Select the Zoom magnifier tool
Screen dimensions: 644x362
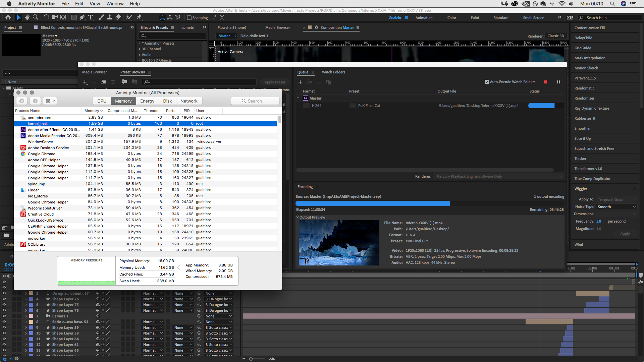35,17
